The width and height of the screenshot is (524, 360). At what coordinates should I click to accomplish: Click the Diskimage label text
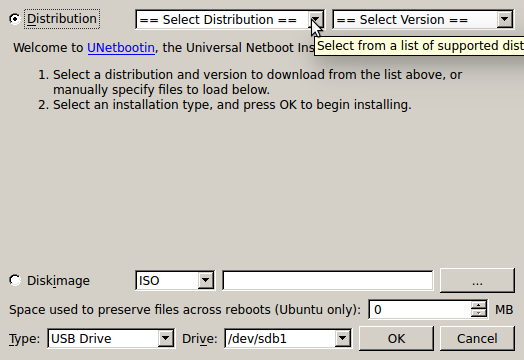tap(58, 280)
